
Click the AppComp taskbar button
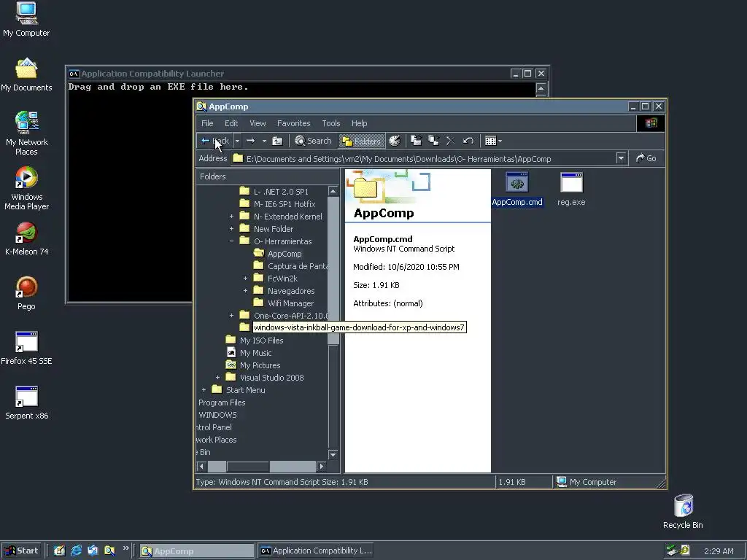click(x=197, y=551)
